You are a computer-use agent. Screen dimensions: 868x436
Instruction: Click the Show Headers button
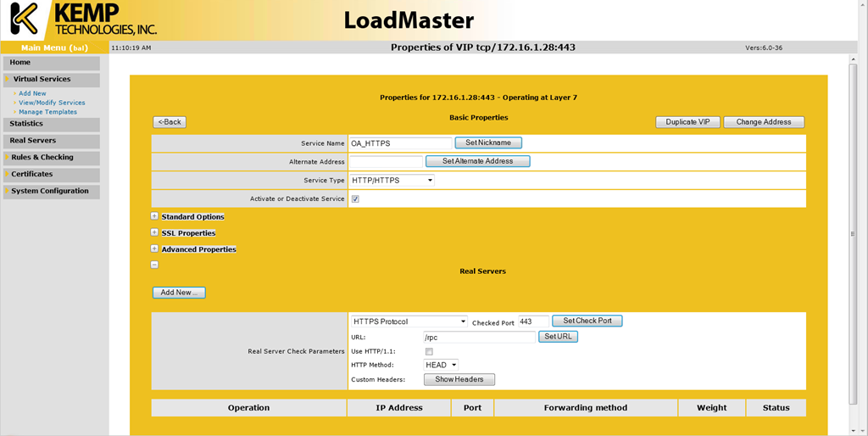[459, 379]
